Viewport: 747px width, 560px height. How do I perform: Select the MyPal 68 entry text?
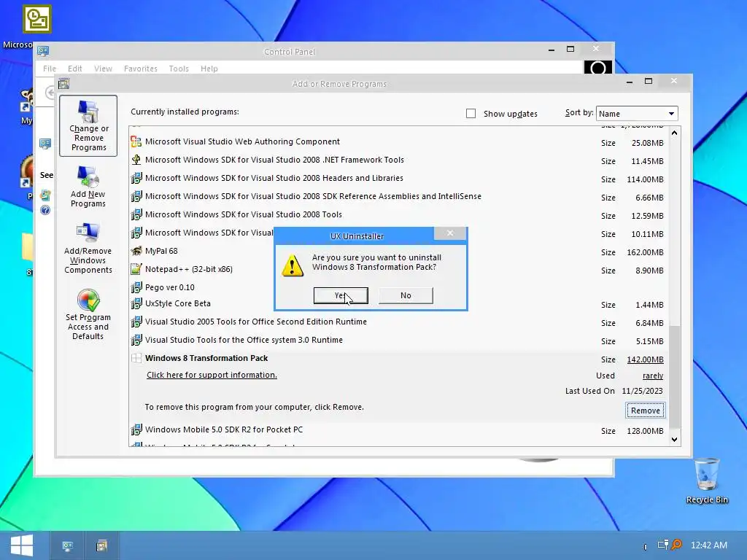pos(161,251)
